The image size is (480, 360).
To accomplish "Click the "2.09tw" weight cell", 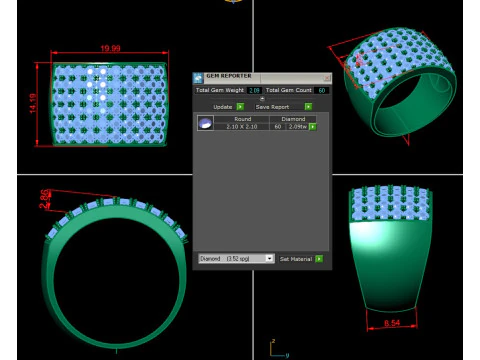I will click(298, 127).
